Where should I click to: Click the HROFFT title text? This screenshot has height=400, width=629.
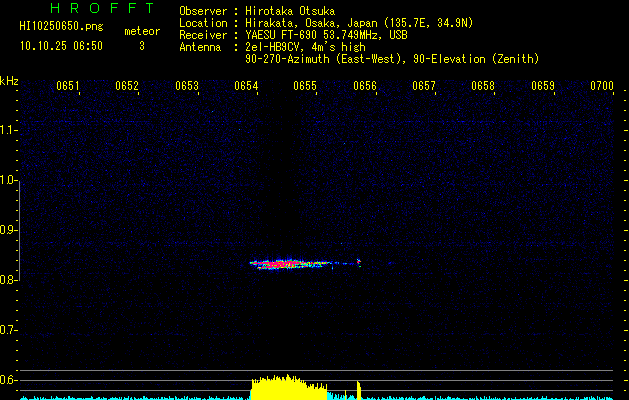[102, 8]
